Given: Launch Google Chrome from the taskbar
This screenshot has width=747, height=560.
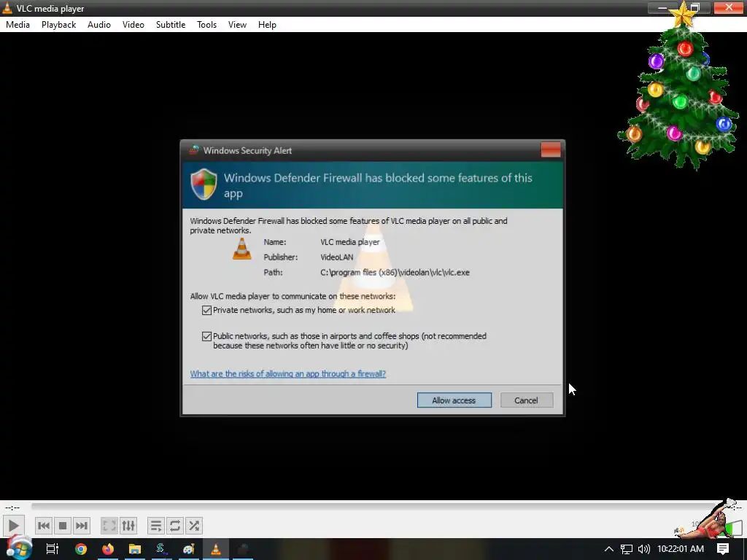Looking at the screenshot, I should (x=81, y=549).
